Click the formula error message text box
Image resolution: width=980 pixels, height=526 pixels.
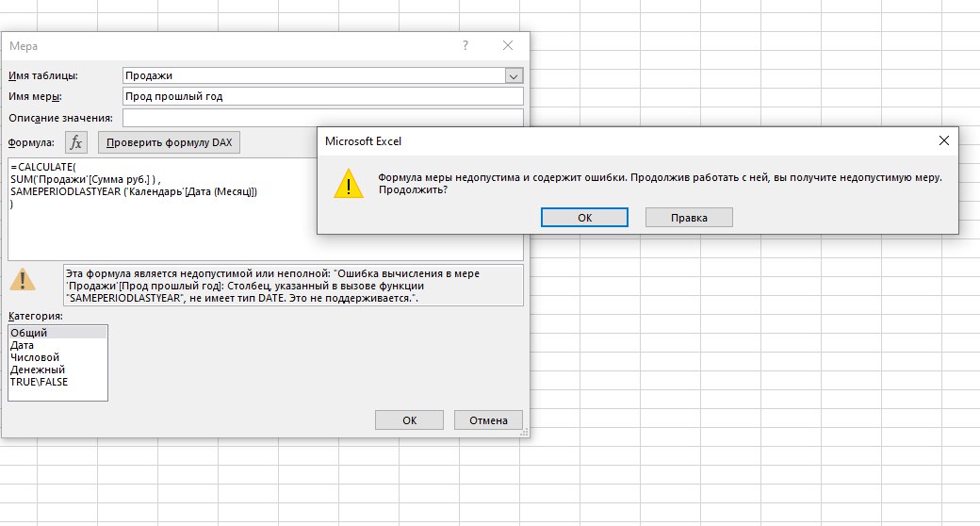pos(293,286)
